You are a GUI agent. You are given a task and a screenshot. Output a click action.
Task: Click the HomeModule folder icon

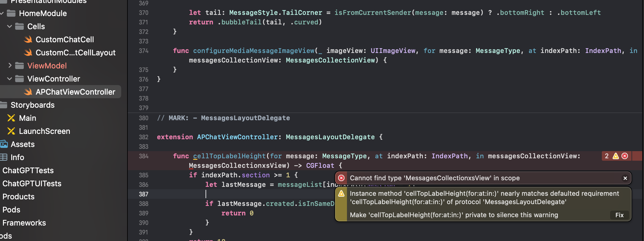pos(11,13)
